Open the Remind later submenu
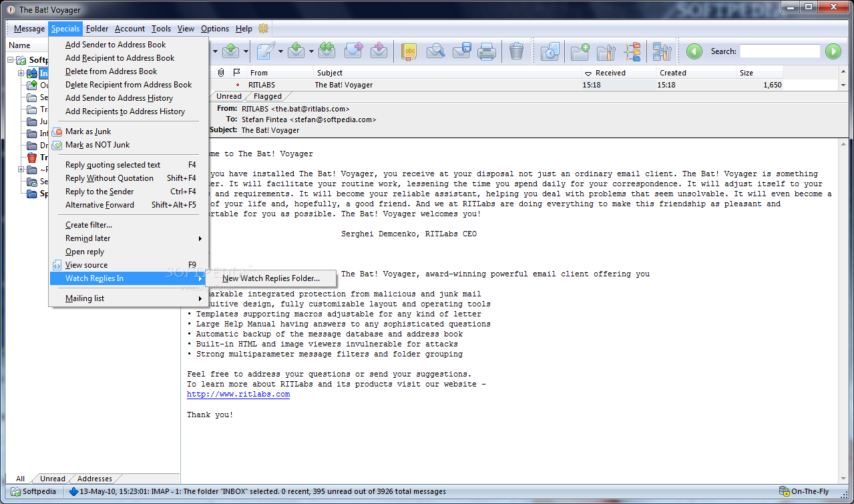854x504 pixels. (129, 238)
